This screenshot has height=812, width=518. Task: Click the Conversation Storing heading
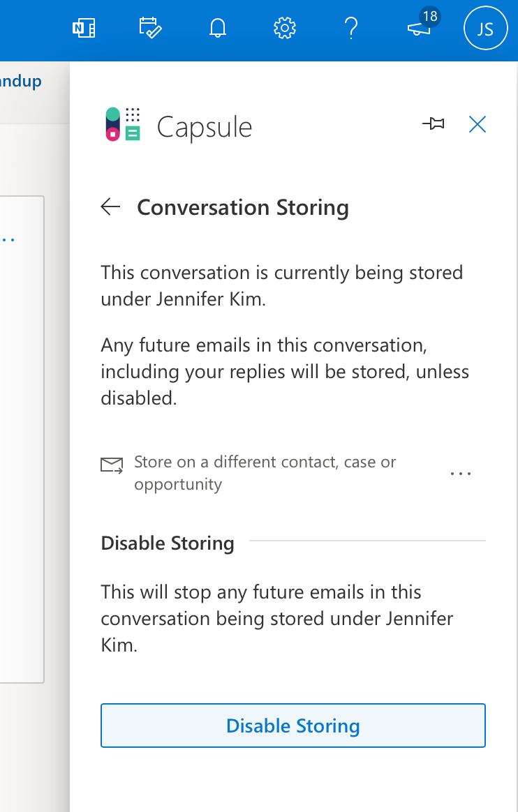pyautogui.click(x=243, y=207)
